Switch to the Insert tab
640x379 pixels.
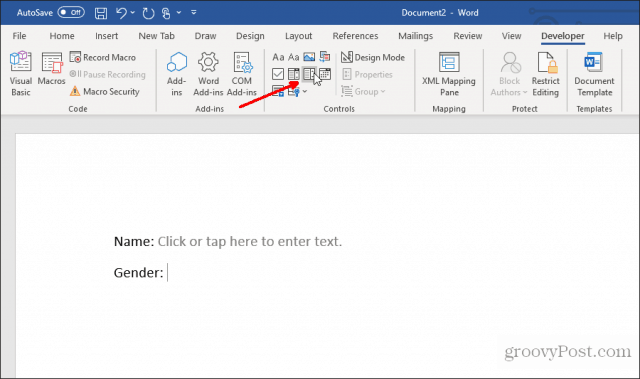tap(107, 36)
